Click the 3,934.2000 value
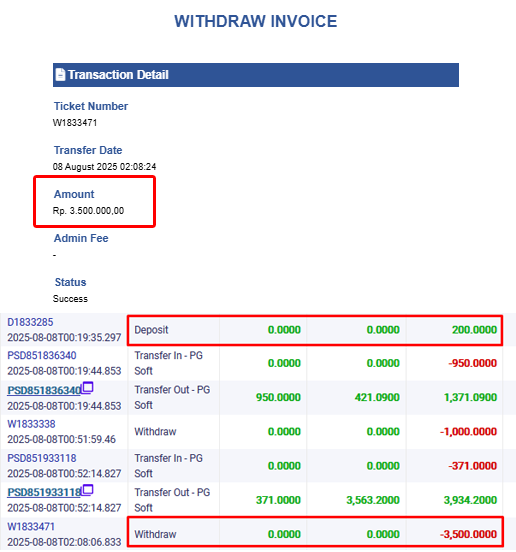Viewport: 516px width, 552px height. pyautogui.click(x=470, y=500)
